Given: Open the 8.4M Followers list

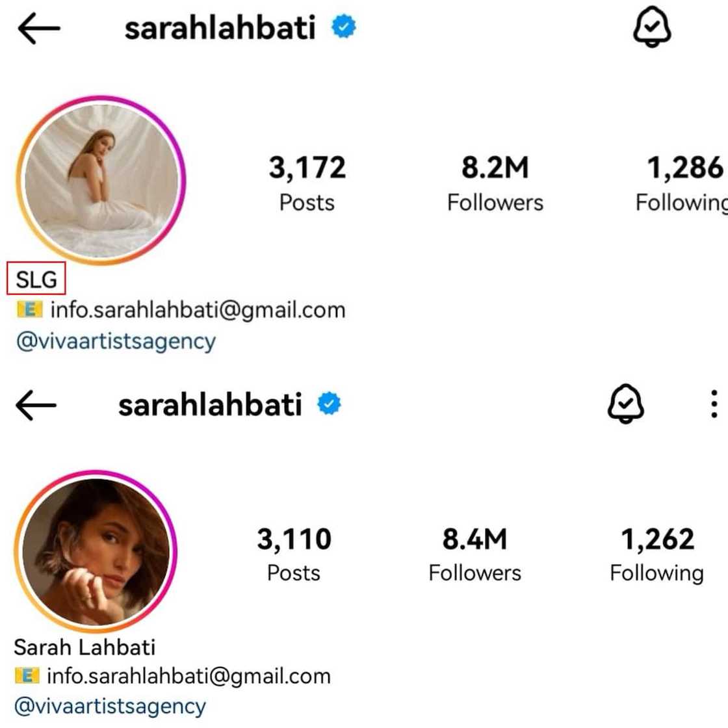Looking at the screenshot, I should pyautogui.click(x=474, y=553).
